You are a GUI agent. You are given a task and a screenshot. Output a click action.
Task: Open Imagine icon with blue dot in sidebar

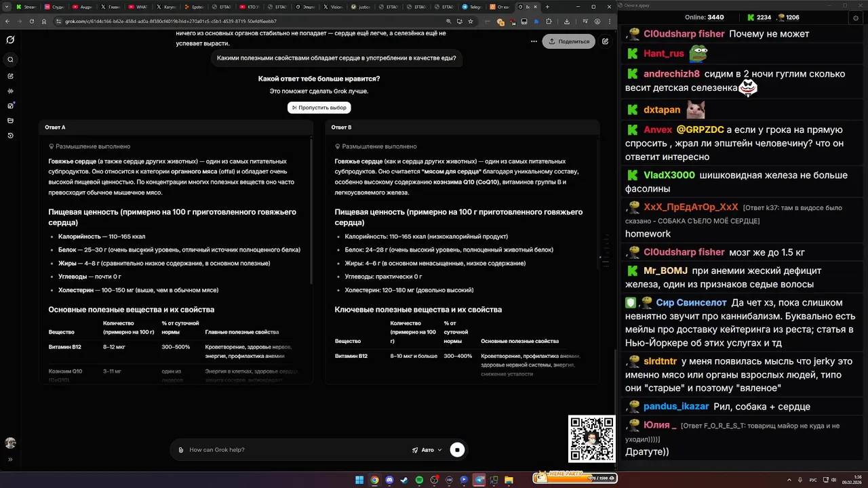10,106
